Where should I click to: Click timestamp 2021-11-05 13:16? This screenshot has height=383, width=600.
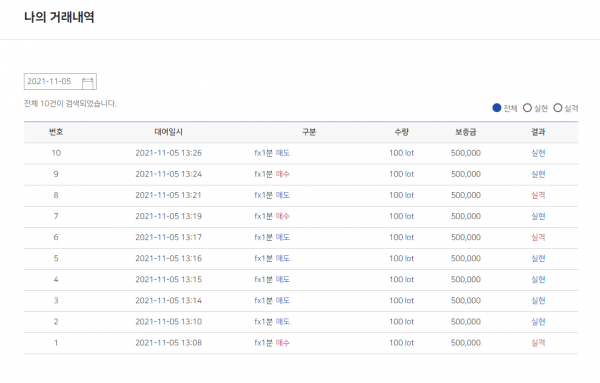[168, 258]
